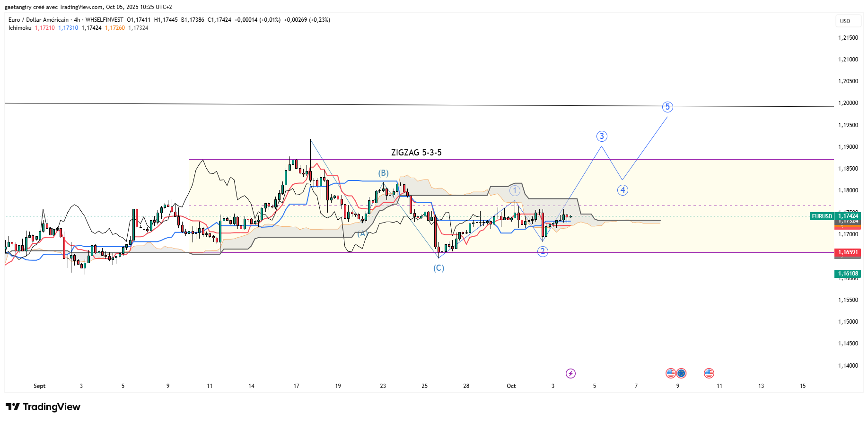
Task: Click the Sept label on time axis
Action: (x=40, y=386)
